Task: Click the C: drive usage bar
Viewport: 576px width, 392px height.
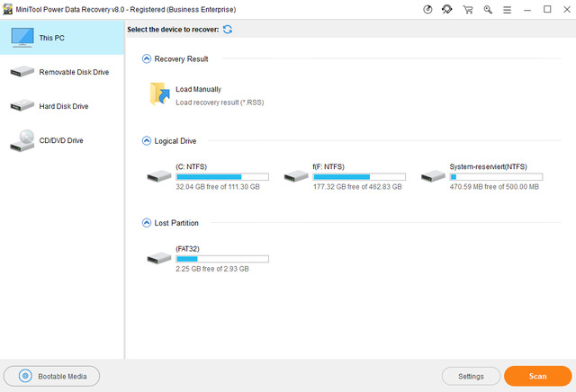Action: [x=222, y=177]
